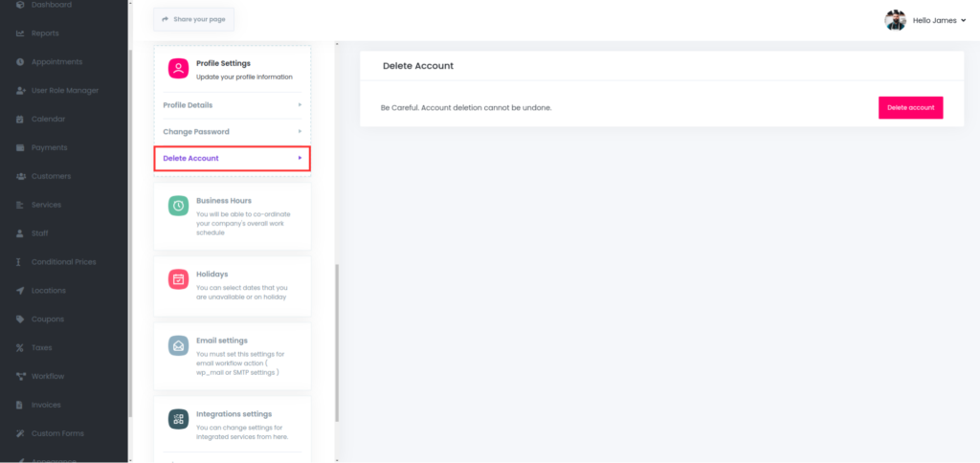
Task: Expand the Profile Details arrow
Action: [299, 105]
